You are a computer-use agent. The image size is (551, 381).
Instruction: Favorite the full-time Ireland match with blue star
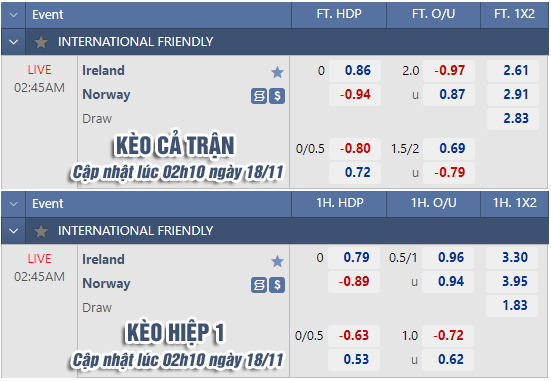point(277,72)
